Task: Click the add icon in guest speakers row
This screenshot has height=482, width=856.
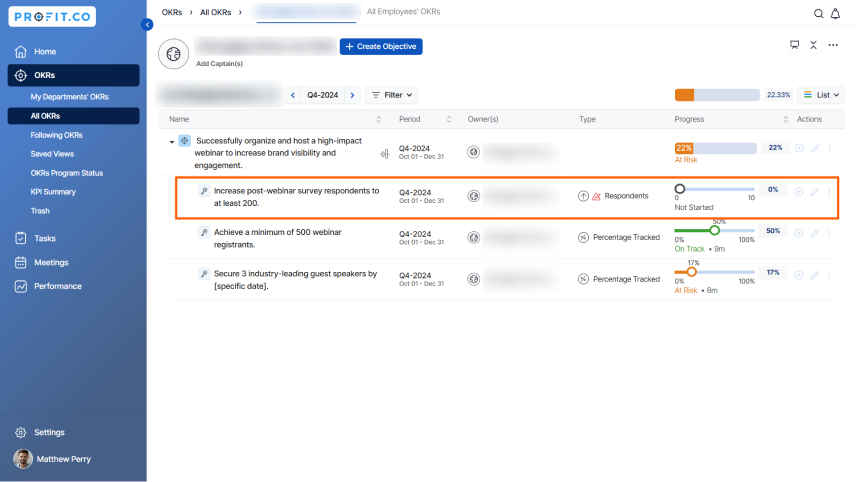Action: pos(799,275)
